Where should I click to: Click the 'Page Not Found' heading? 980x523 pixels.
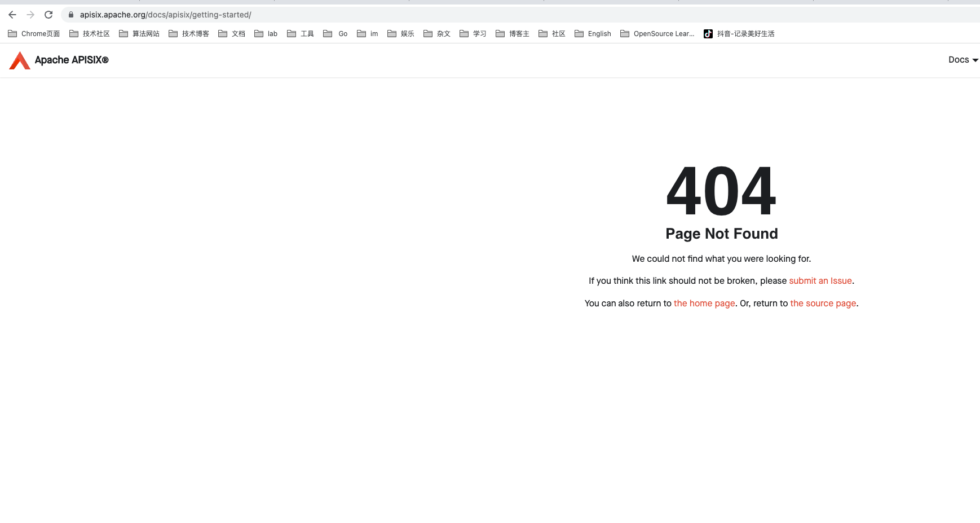point(722,234)
